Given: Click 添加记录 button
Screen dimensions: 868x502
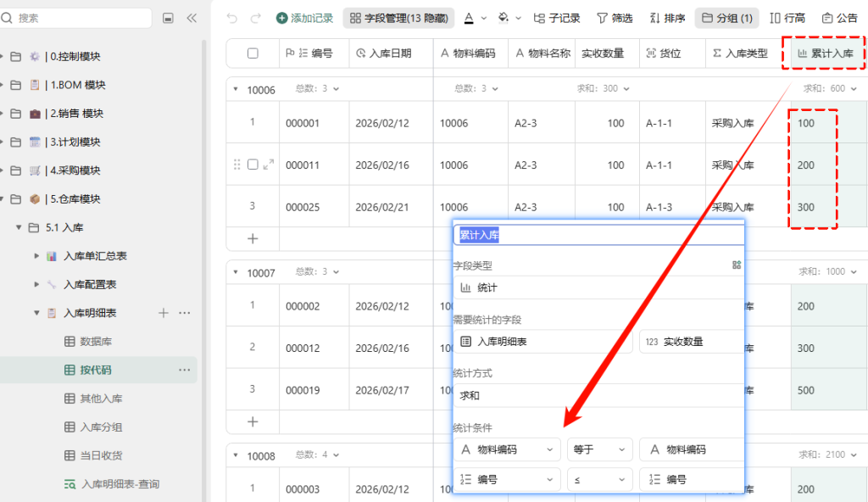Looking at the screenshot, I should coord(304,19).
